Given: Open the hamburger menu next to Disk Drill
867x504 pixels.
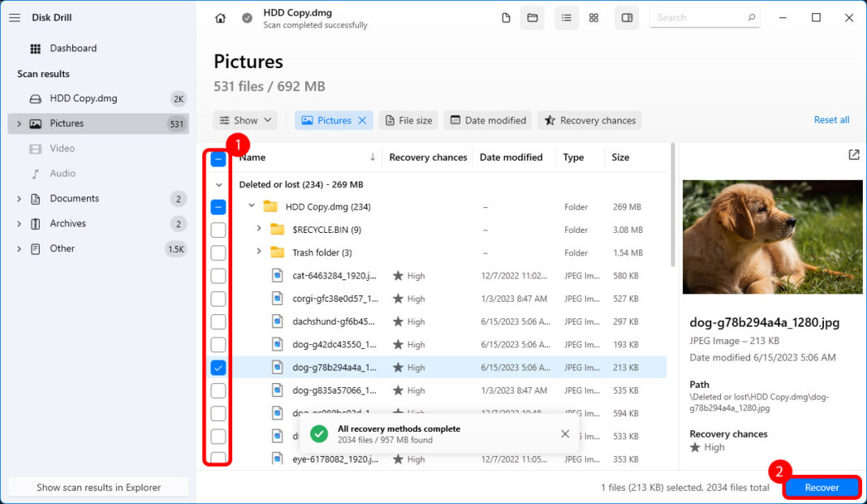Looking at the screenshot, I should pos(15,16).
